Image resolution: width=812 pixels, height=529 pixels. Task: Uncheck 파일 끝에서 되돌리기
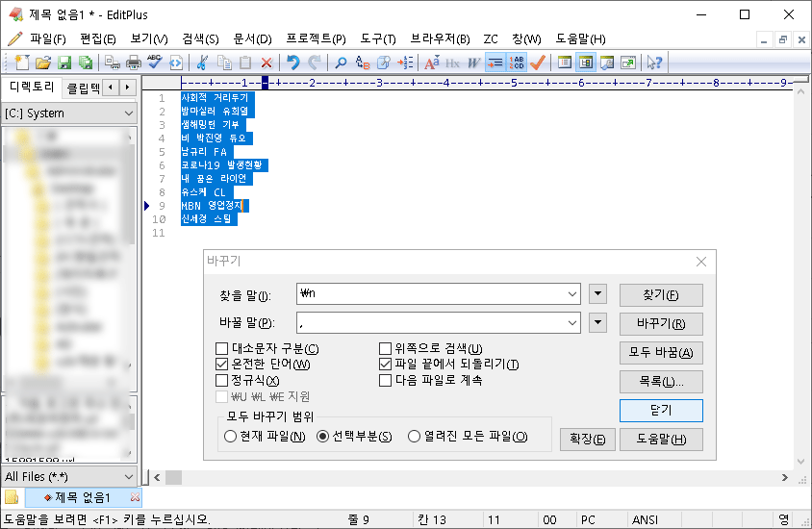tap(385, 365)
